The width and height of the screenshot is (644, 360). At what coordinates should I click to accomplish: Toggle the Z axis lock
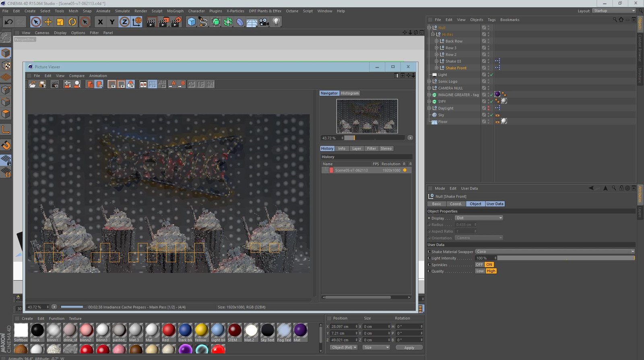point(124,22)
